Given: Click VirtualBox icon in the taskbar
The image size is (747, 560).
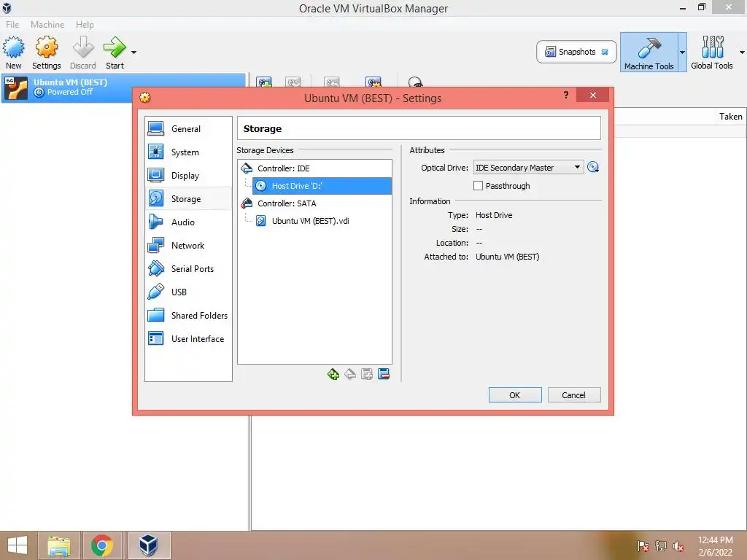Looking at the screenshot, I should pyautogui.click(x=149, y=545).
